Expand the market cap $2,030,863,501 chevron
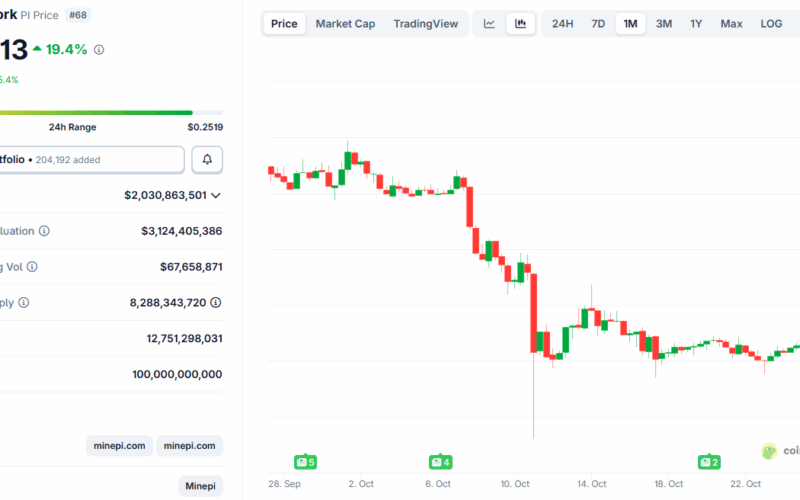The image size is (800, 500). pos(216,195)
